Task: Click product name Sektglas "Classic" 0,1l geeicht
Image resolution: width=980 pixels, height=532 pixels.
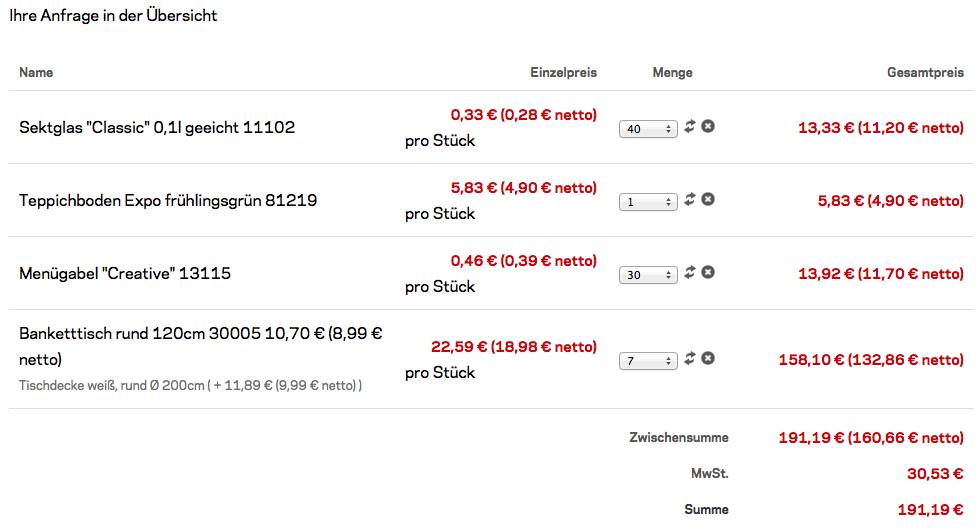Action: (x=157, y=128)
